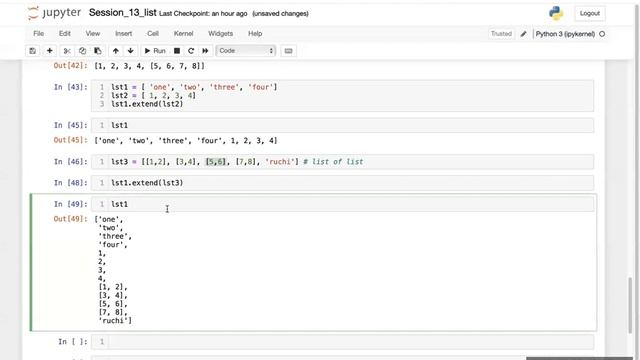Open the Cell menu
The height and width of the screenshot is (360, 640).
153,33
